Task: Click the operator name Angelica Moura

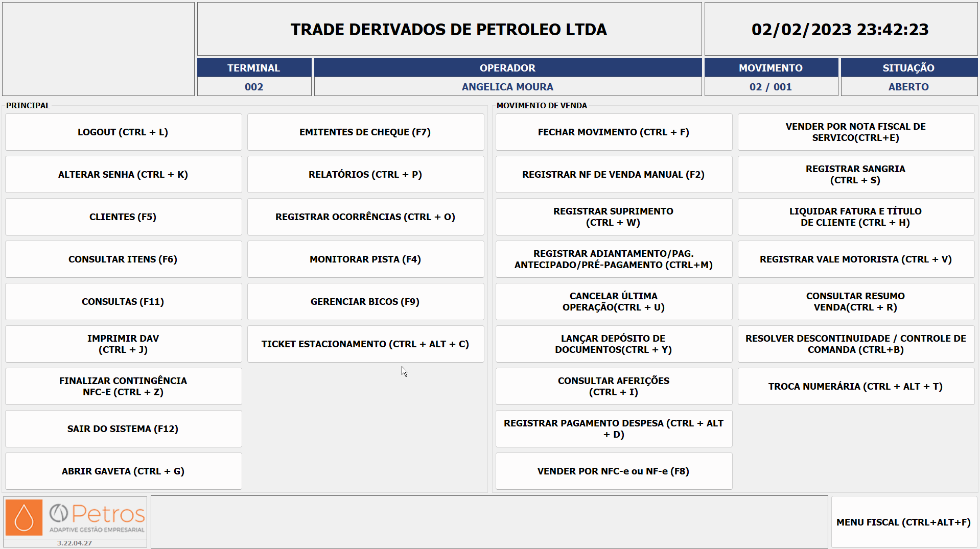Action: (x=507, y=87)
